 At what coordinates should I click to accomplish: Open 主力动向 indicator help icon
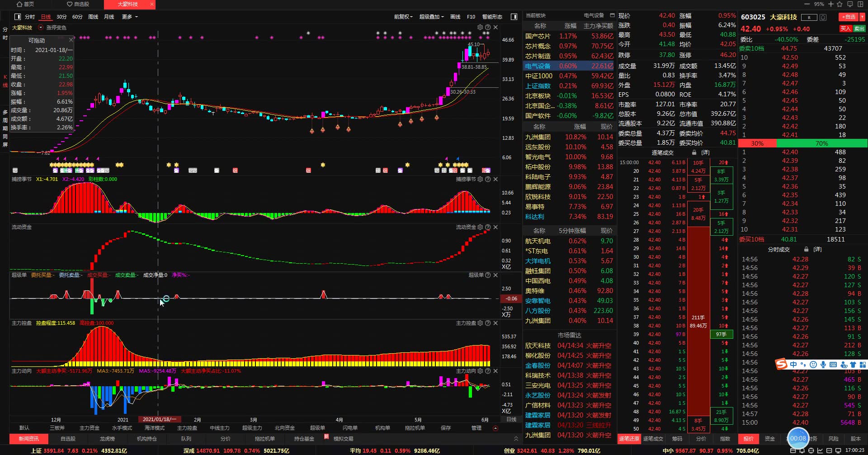[488, 371]
